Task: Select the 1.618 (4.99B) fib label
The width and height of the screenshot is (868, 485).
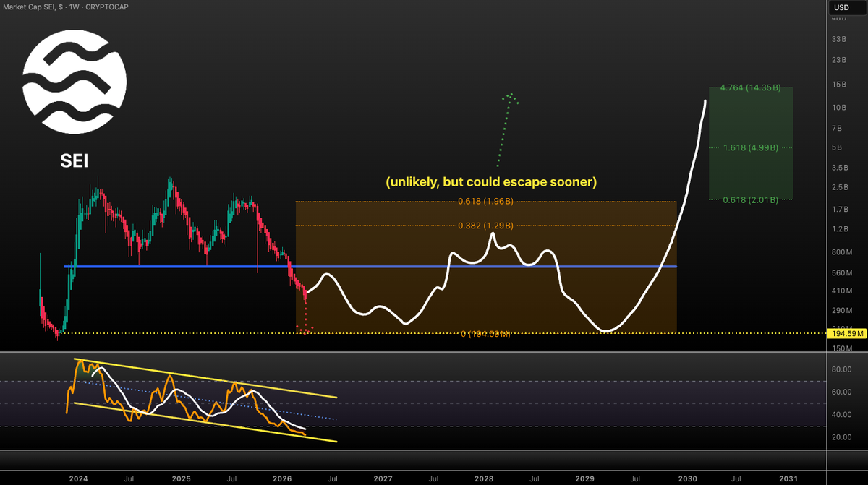Action: [751, 147]
